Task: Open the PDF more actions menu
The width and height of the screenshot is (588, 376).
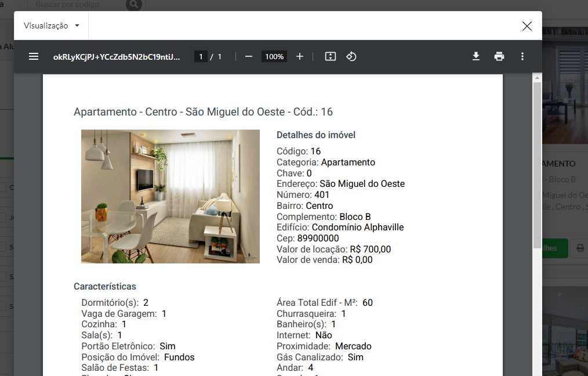Action: (522, 57)
